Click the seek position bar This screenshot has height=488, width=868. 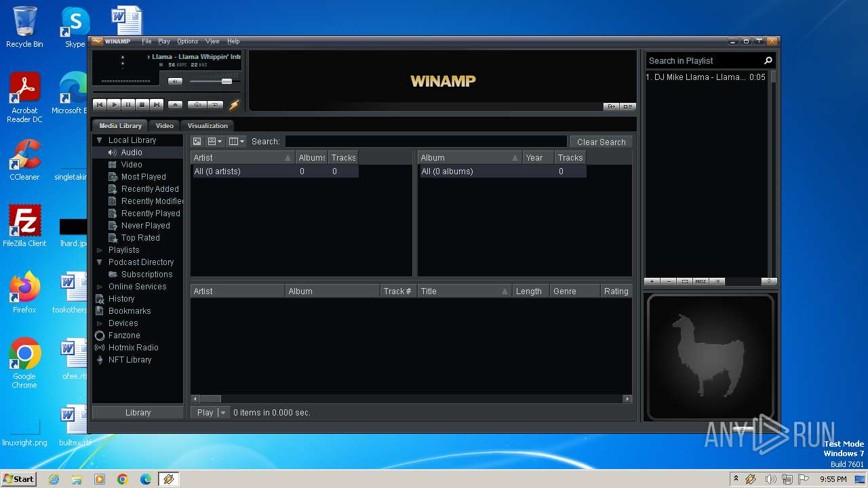point(167,91)
